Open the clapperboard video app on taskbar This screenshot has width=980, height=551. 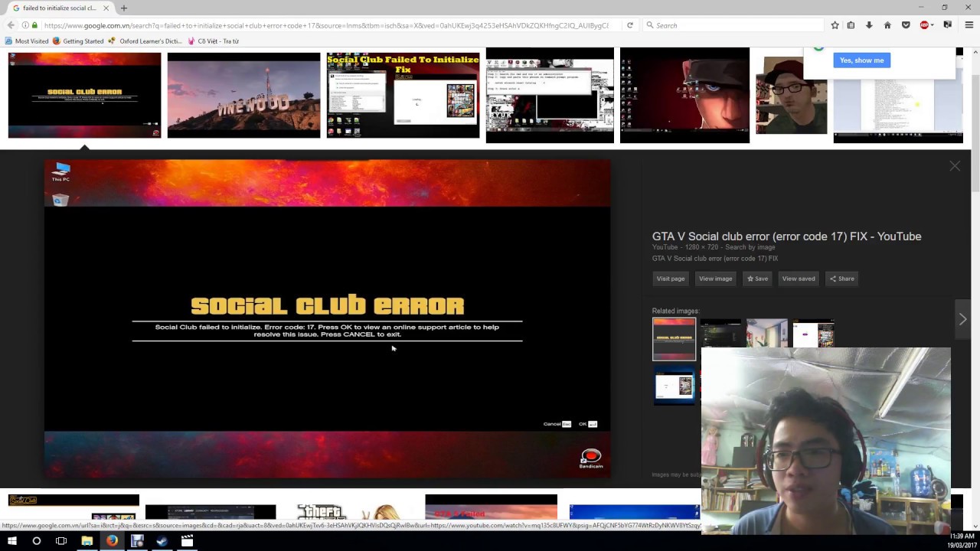pyautogui.click(x=187, y=541)
